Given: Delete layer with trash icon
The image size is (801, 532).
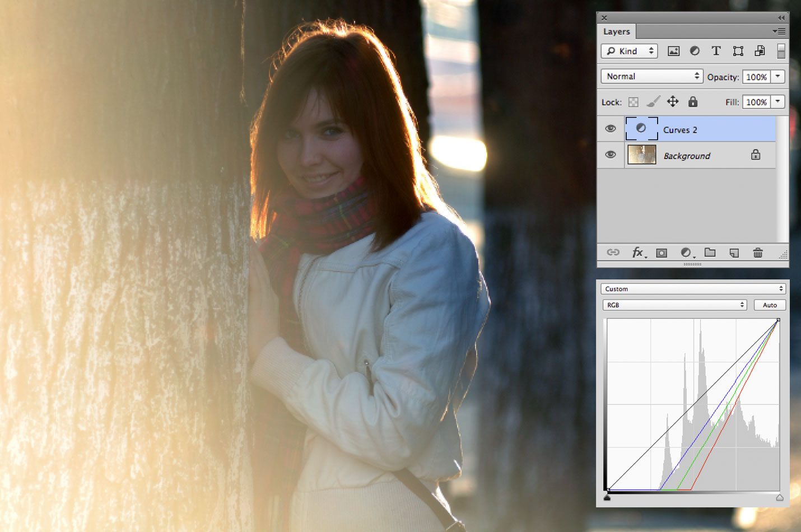Looking at the screenshot, I should click(x=757, y=253).
